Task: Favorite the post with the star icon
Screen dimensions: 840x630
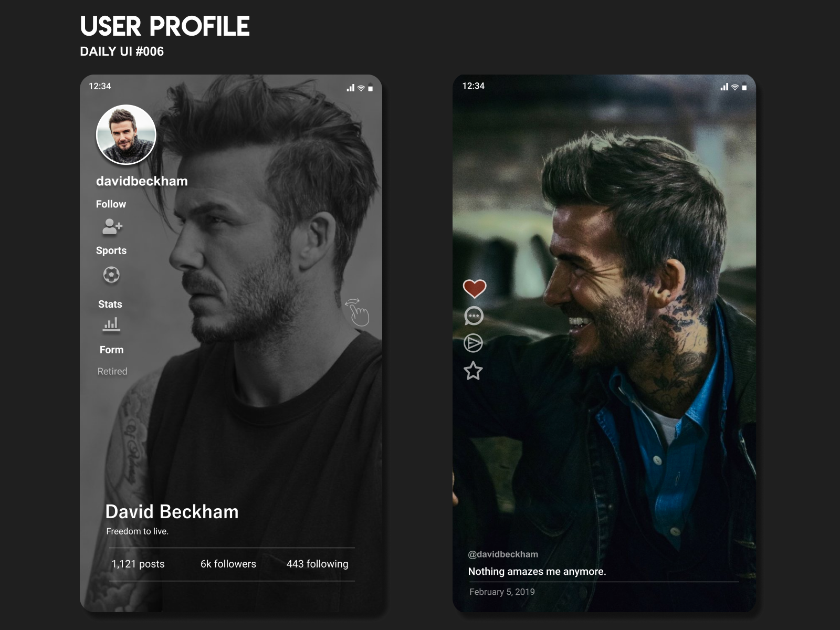Action: pyautogui.click(x=473, y=371)
